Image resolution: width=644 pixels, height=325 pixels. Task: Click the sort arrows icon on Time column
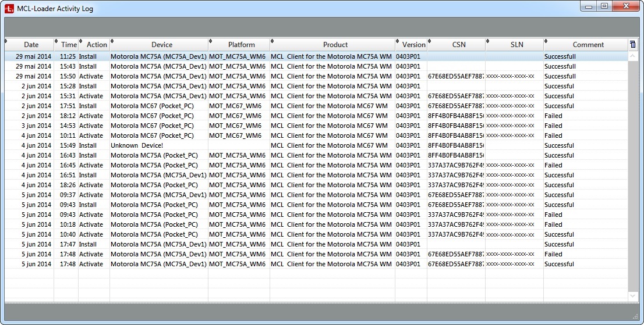[x=56, y=41]
